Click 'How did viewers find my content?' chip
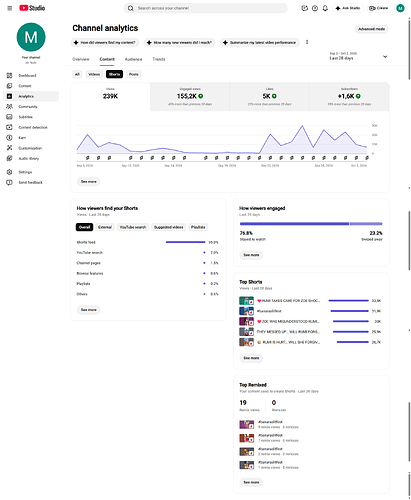 click(105, 42)
